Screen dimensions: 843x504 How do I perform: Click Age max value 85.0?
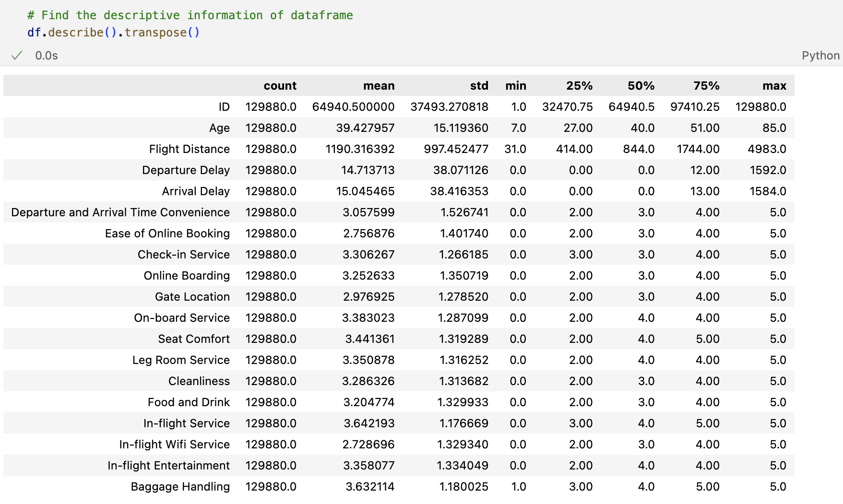774,128
